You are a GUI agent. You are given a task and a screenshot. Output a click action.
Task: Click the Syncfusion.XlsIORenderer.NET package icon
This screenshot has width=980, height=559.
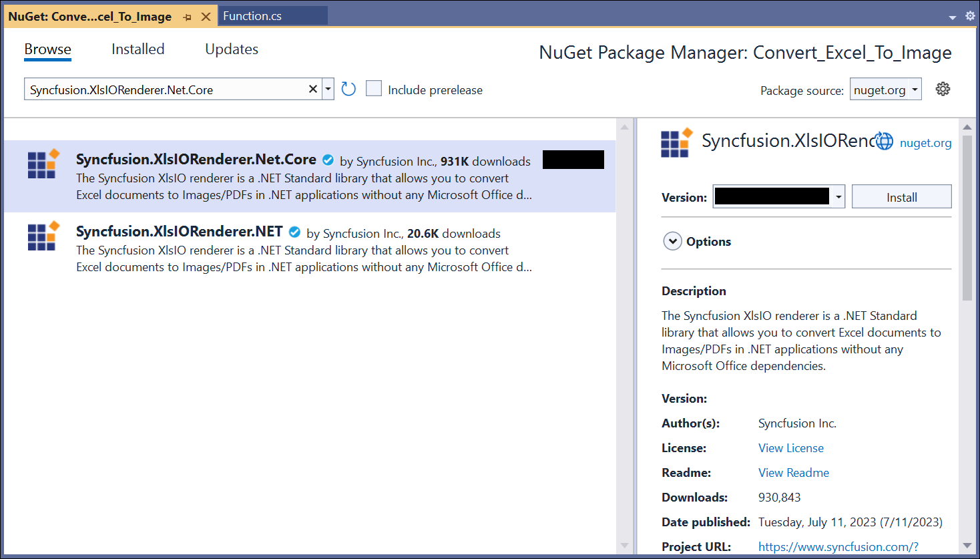tap(43, 236)
